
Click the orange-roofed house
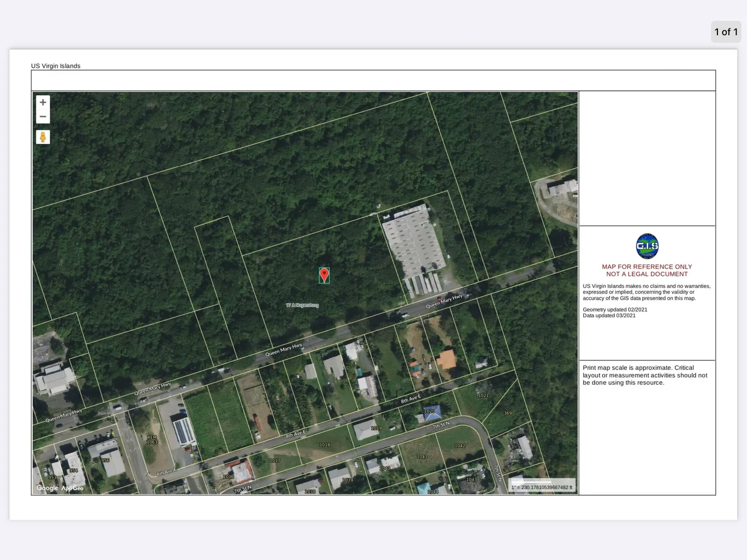coord(446,359)
